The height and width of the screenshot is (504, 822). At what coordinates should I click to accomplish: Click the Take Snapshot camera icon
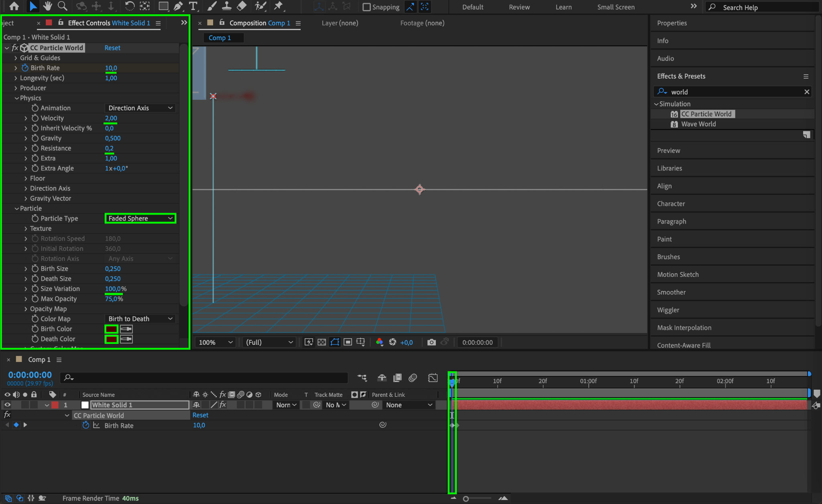click(431, 342)
